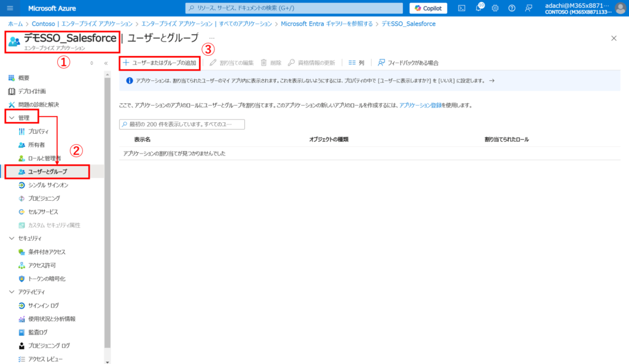Open the portal settings gear
This screenshot has width=629, height=364.
495,8
